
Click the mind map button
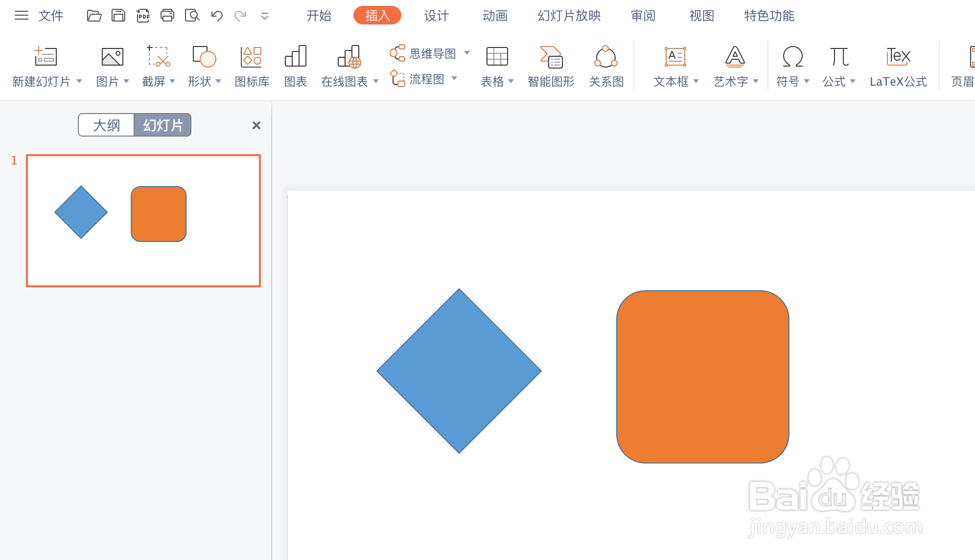tap(423, 53)
